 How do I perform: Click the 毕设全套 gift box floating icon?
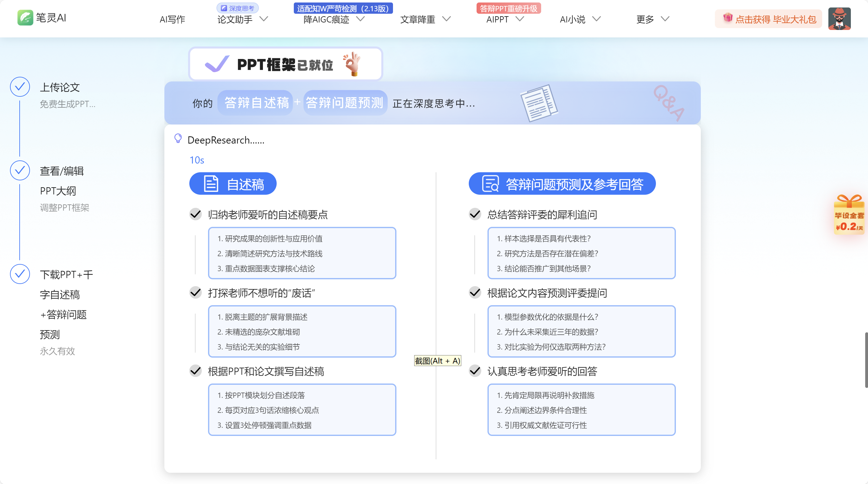click(848, 215)
